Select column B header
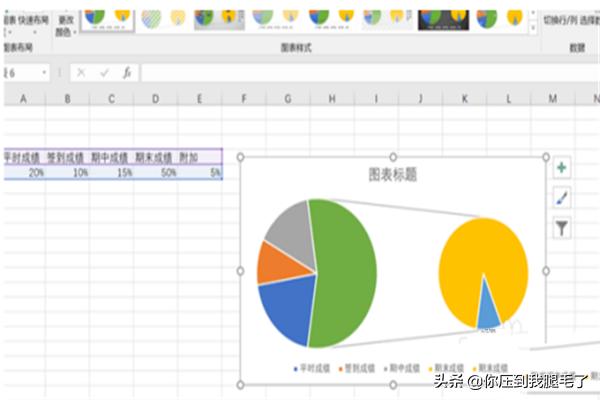The image size is (600, 400). (x=67, y=99)
